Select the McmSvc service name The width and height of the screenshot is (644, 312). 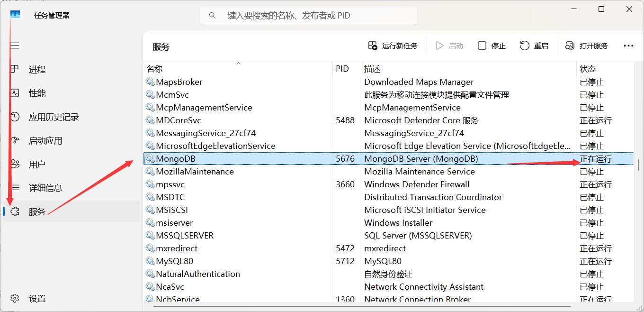[x=172, y=95]
